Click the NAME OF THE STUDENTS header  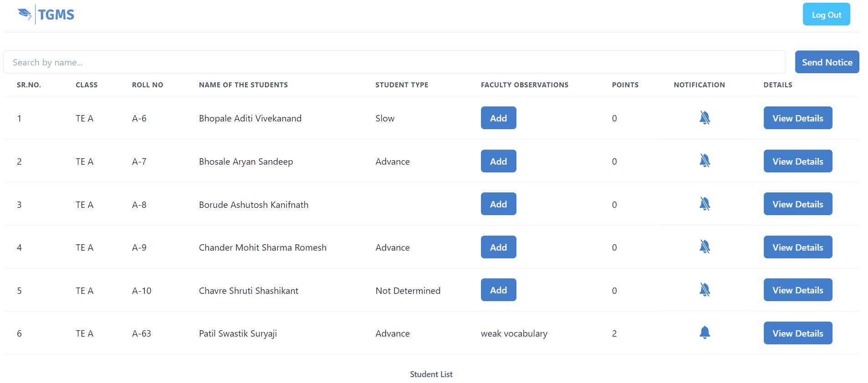(x=243, y=85)
